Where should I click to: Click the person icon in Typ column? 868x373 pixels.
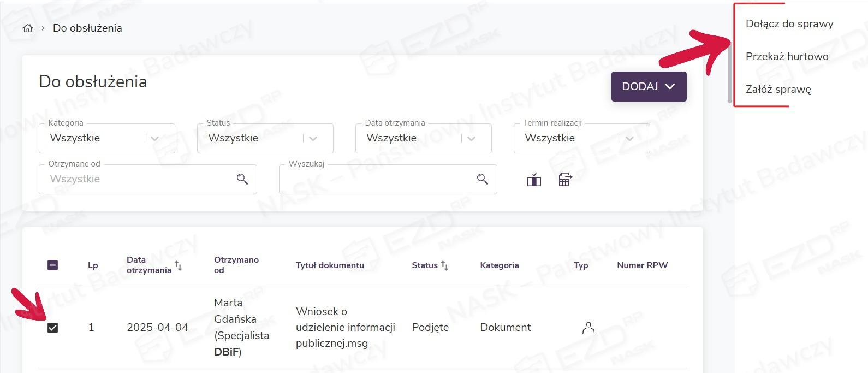click(588, 328)
